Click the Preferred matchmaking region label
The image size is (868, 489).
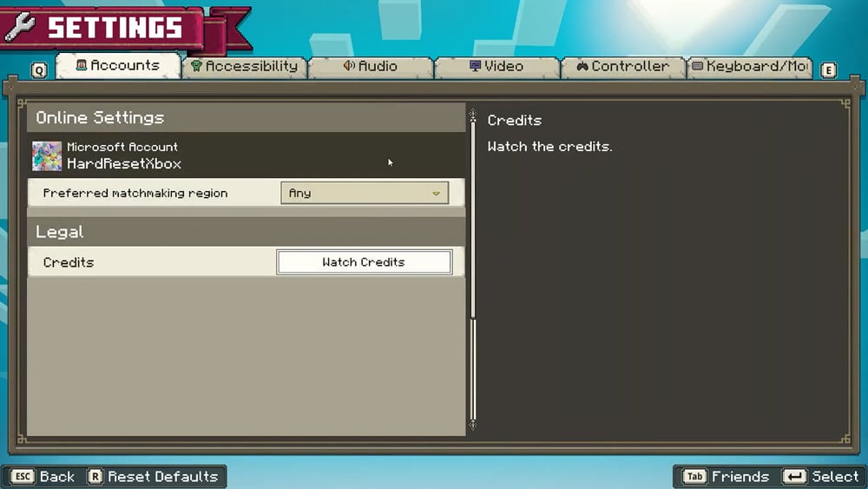tap(135, 194)
